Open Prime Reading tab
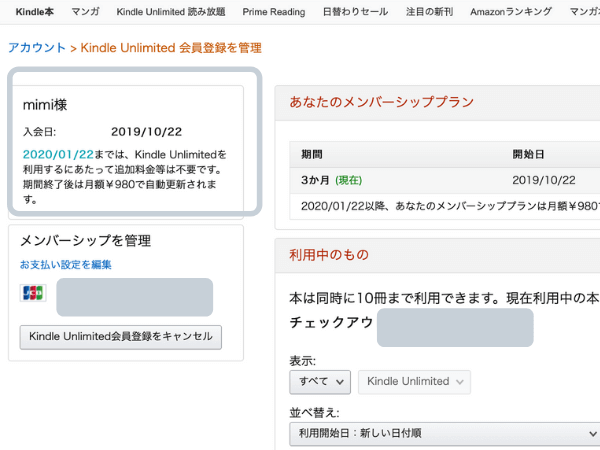This screenshot has height=450, width=600. pos(274,12)
